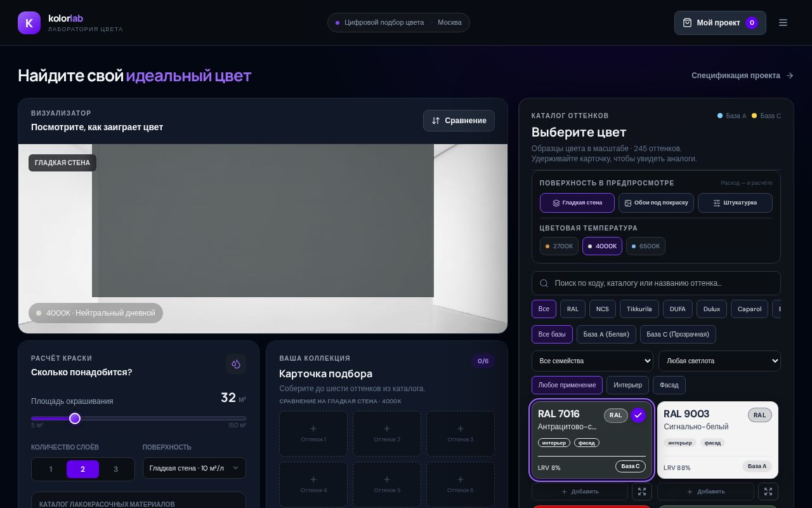Select Штукатурка surface preview
The width and height of the screenshot is (812, 508).
[735, 203]
